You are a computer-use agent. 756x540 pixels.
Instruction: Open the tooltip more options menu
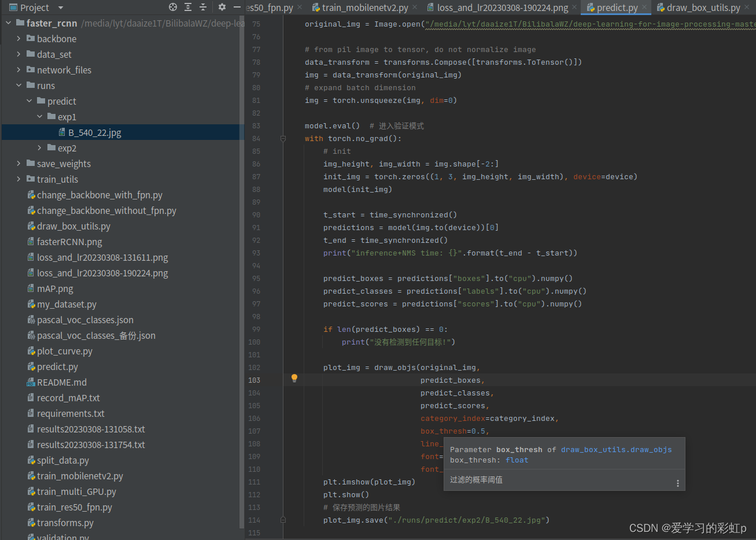(x=678, y=483)
